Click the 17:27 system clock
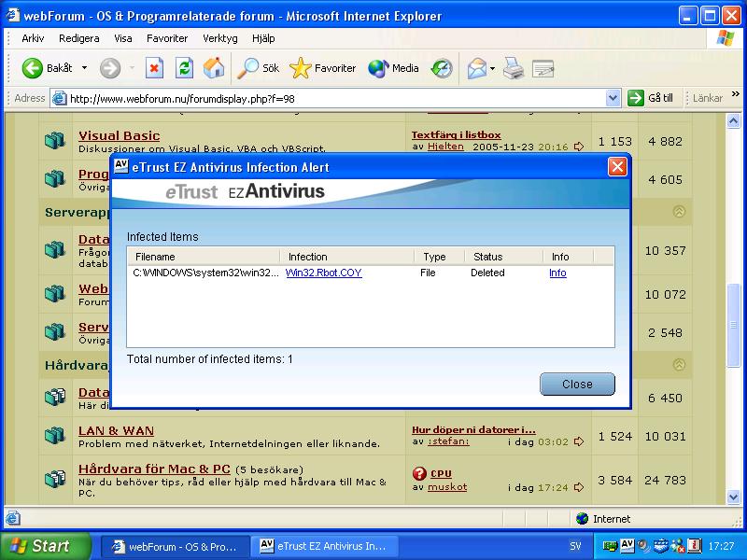The width and height of the screenshot is (747, 560). [721, 546]
